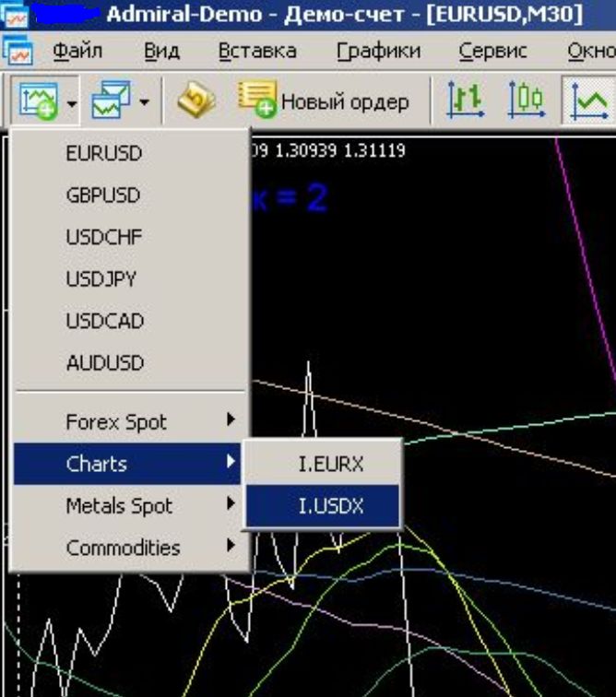Expand the Profiles dropdown arrow
The image size is (616, 697).
click(x=144, y=102)
